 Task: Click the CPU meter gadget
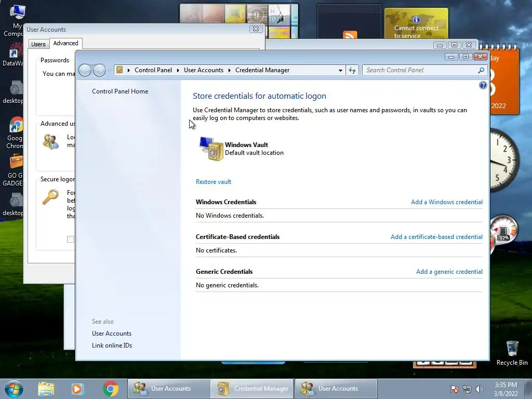click(x=504, y=231)
